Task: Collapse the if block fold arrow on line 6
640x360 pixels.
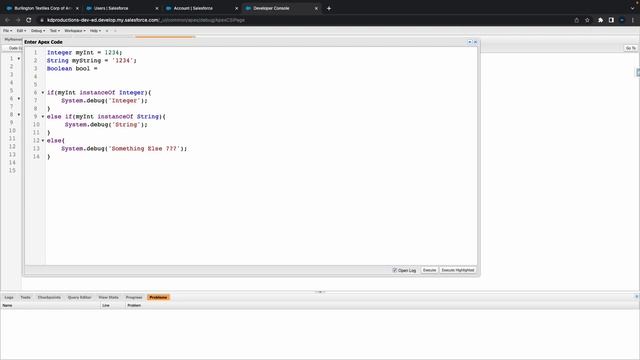Action: pos(43,93)
